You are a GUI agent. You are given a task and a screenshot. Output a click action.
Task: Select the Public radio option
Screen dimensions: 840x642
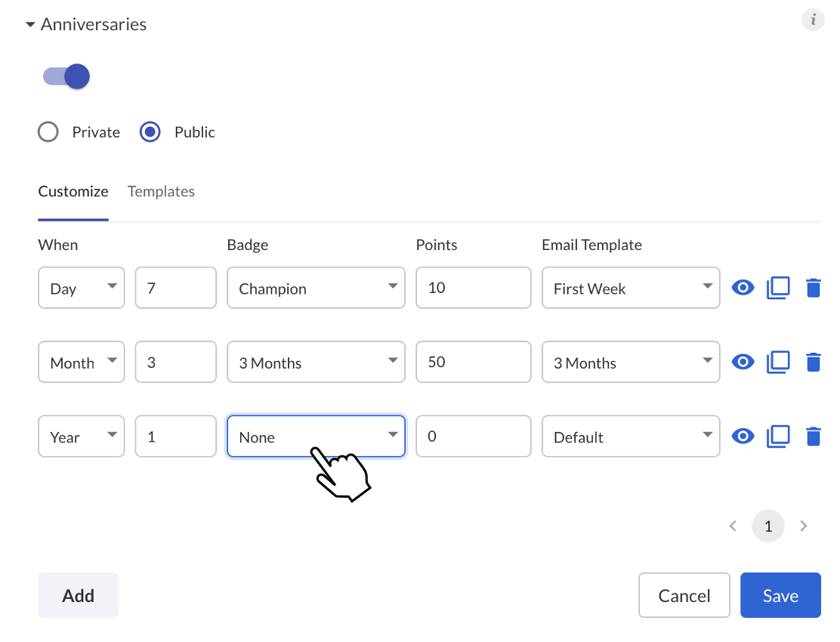(150, 131)
